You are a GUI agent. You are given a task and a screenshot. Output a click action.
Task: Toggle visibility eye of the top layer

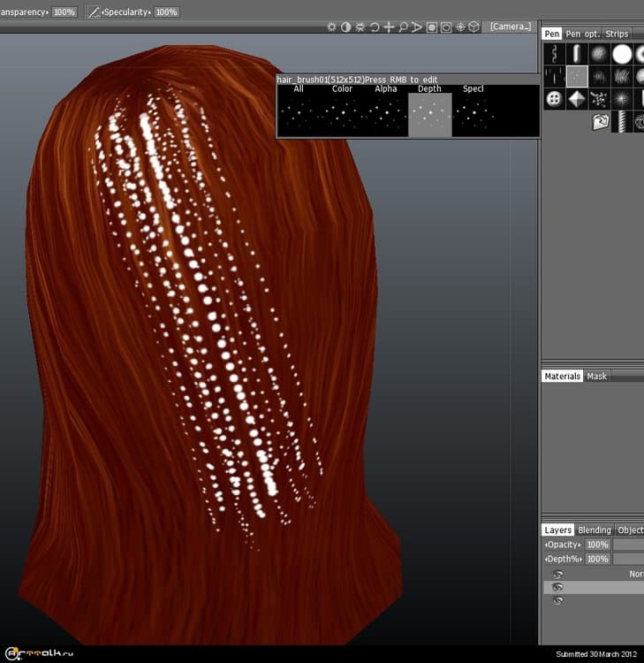tap(557, 575)
